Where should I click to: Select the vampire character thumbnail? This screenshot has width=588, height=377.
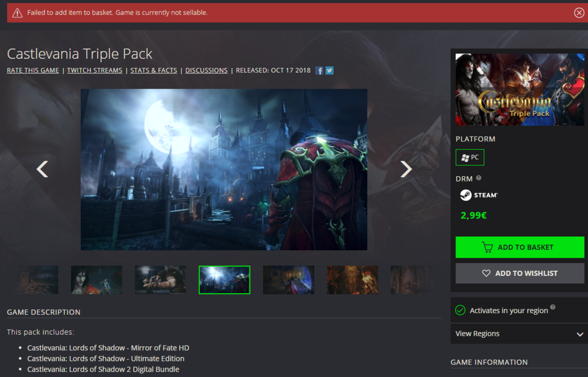[x=96, y=280]
